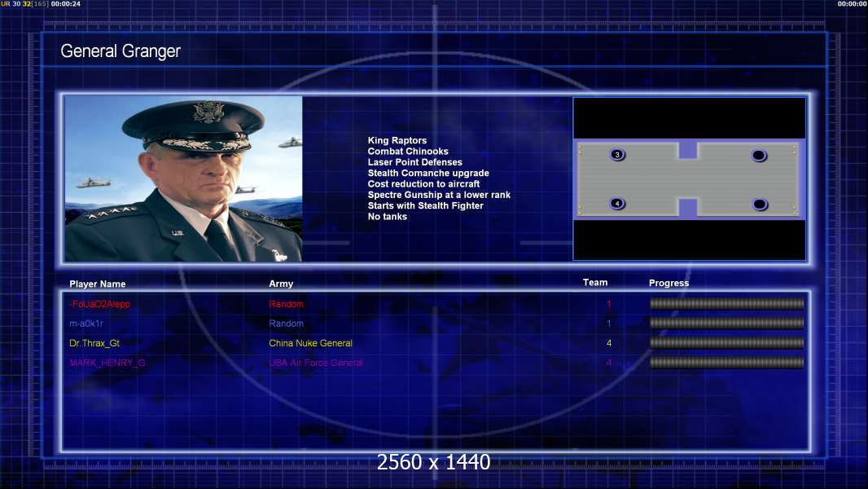Click -FoUaD2Alepp's progress bar

727,303
